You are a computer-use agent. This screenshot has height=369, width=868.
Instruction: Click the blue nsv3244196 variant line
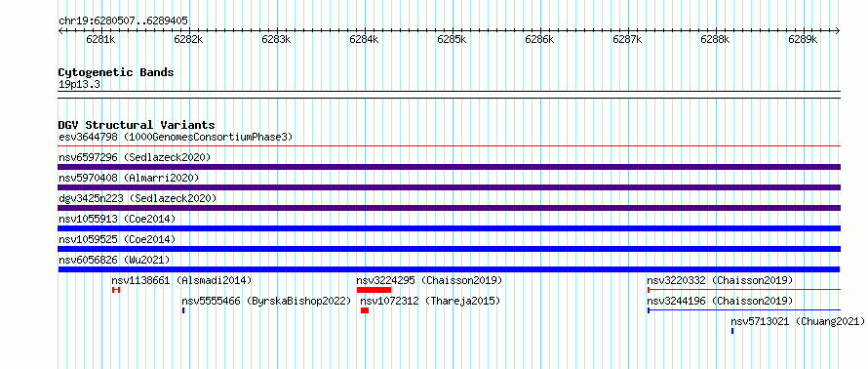click(x=744, y=310)
